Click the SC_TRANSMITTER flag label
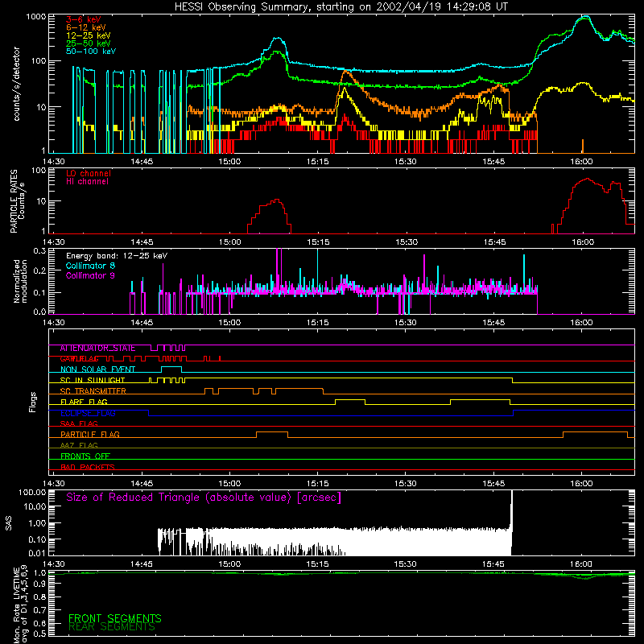644x644 pixels. pyautogui.click(x=93, y=391)
